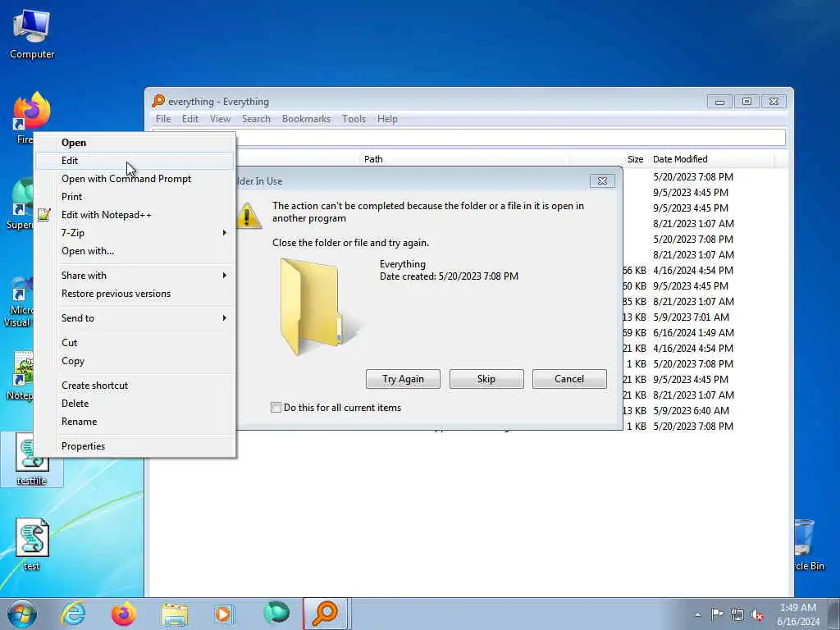Screen dimensions: 840x630
Task: Click the Notepad++ icon beside Edit with Notepad++
Action: [44, 215]
